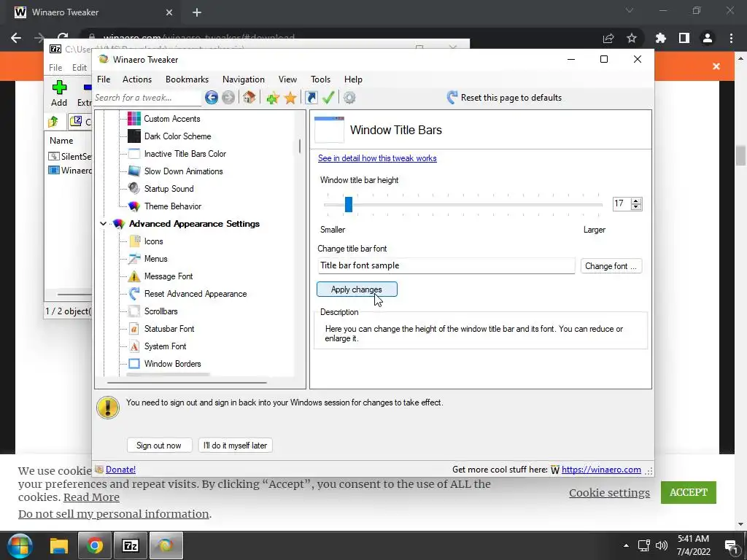
Task: Click in the Search for a tweak field
Action: (x=147, y=98)
